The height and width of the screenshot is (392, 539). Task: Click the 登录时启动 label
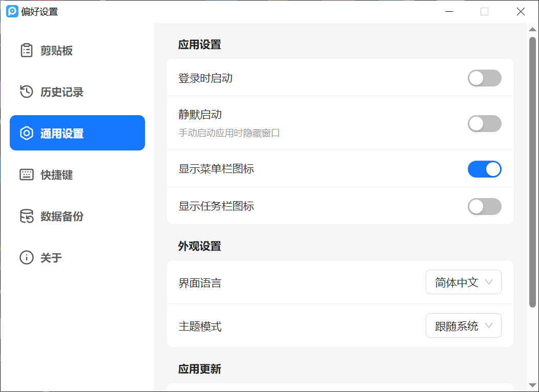205,78
